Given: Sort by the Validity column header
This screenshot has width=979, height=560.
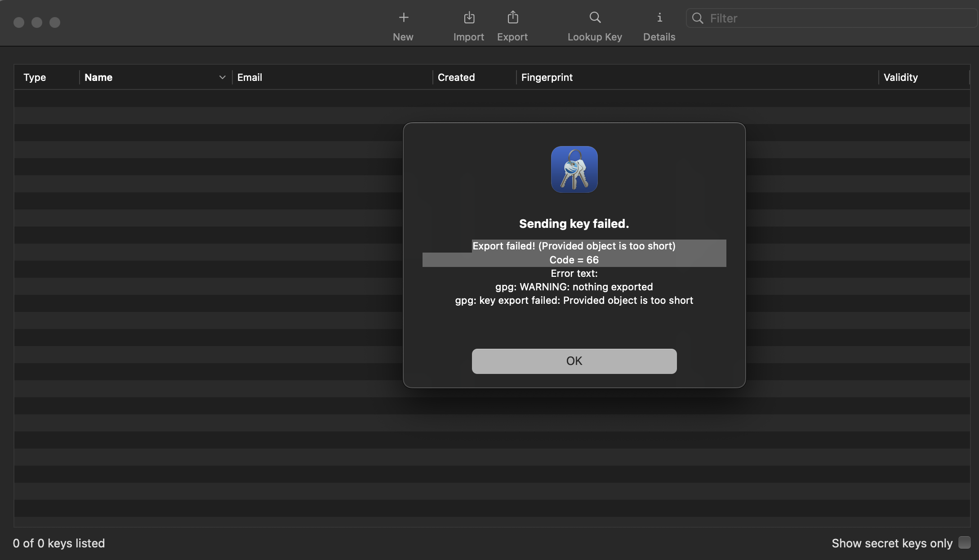Looking at the screenshot, I should (900, 77).
